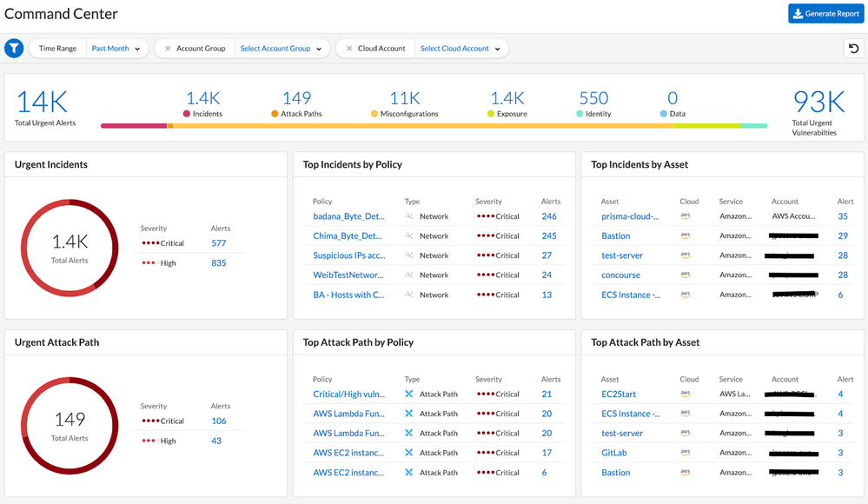The image size is (868, 504).
Task: Click the orange Attack Paths dot indicator
Action: click(275, 113)
